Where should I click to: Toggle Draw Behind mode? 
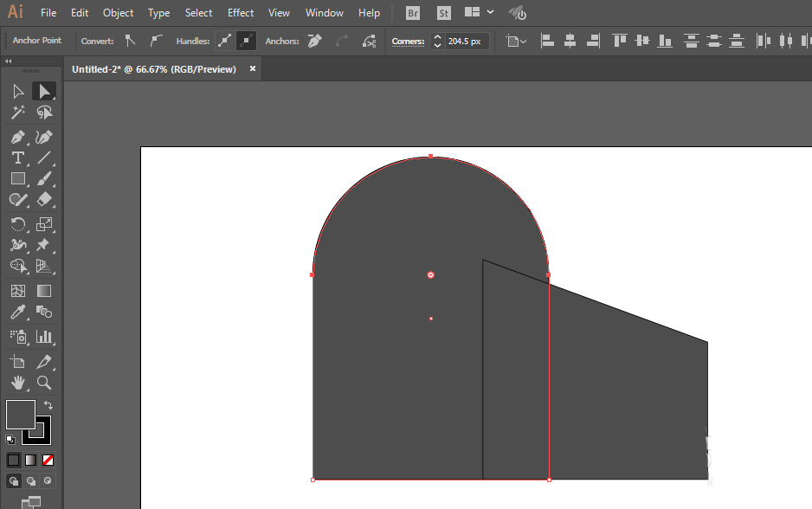tap(31, 481)
